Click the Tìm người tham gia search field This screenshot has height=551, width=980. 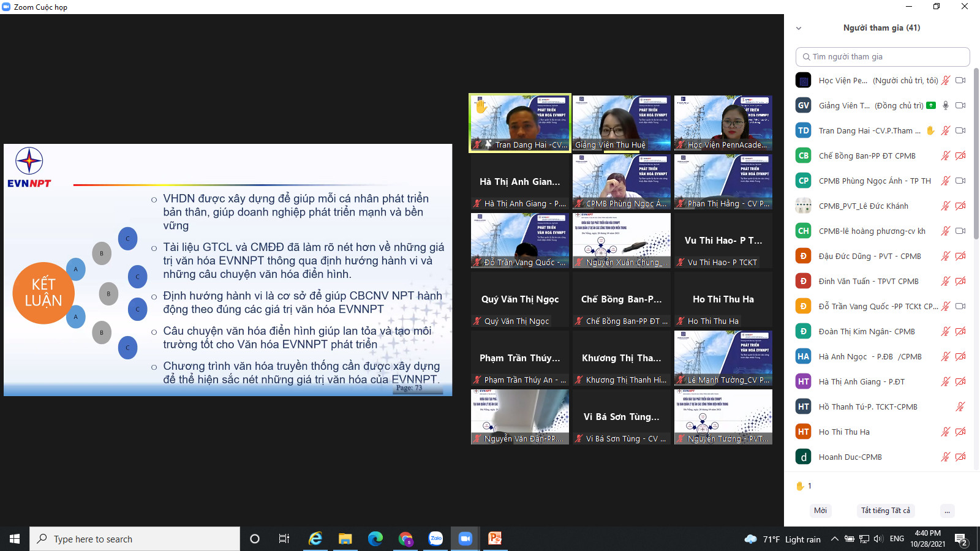point(883,56)
